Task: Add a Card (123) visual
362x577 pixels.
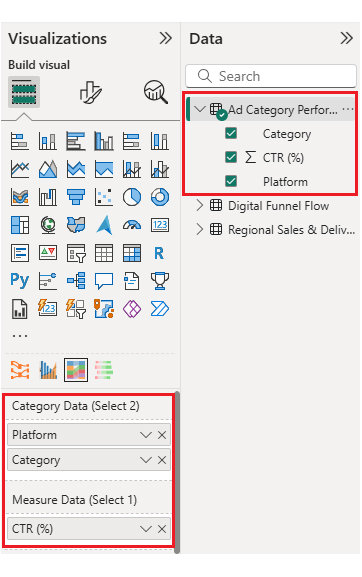Action: pyautogui.click(x=160, y=225)
